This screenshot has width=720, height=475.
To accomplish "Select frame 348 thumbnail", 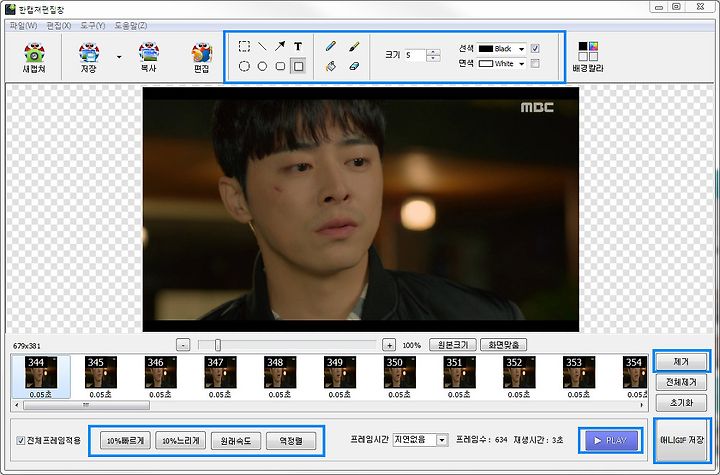I will point(280,377).
